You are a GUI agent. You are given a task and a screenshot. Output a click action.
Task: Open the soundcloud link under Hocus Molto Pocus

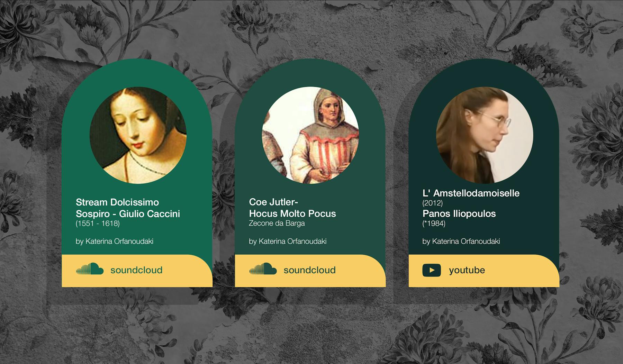(x=310, y=271)
